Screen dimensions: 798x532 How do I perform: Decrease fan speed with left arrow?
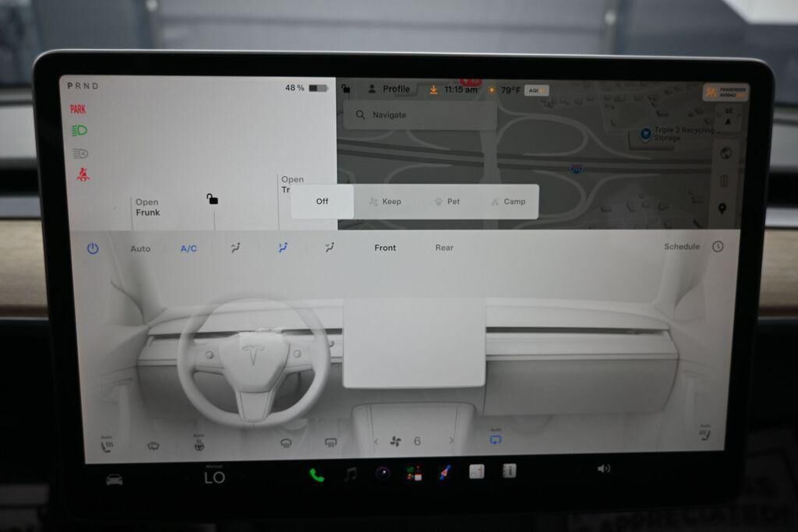pos(376,442)
